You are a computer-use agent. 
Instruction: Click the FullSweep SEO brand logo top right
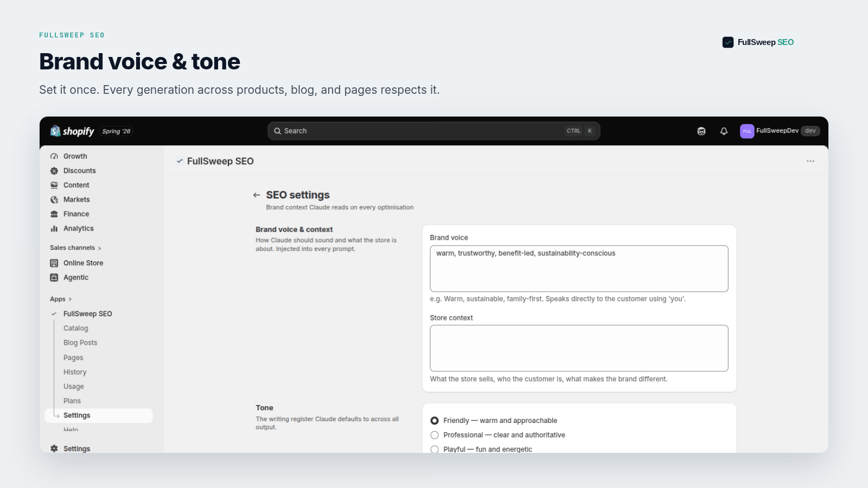758,42
